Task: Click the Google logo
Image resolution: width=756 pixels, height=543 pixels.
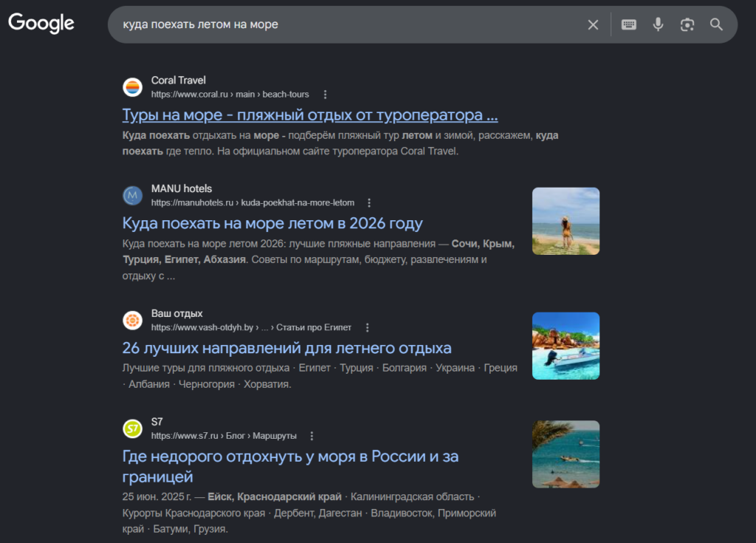Action: point(41,23)
